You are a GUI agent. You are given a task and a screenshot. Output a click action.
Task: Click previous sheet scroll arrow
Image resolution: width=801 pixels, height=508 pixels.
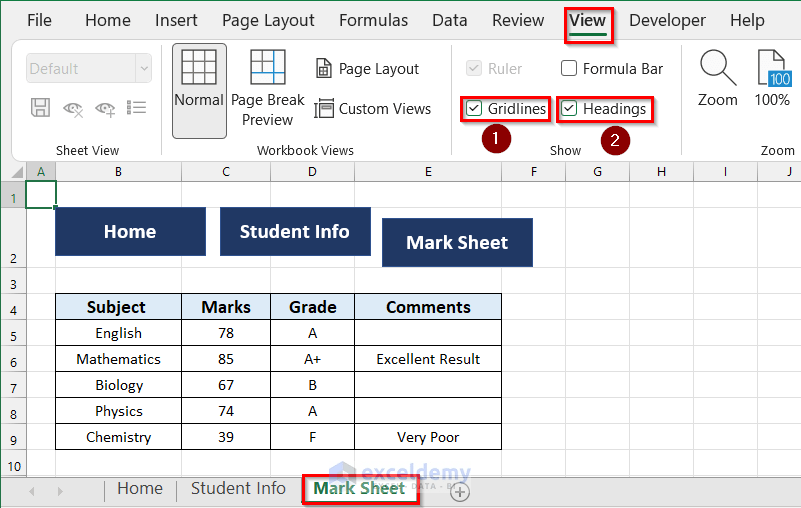pyautogui.click(x=32, y=492)
